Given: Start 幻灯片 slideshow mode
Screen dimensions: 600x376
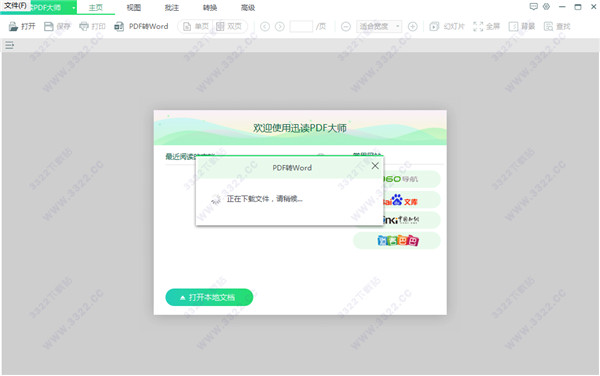Looking at the screenshot, I should point(447,26).
